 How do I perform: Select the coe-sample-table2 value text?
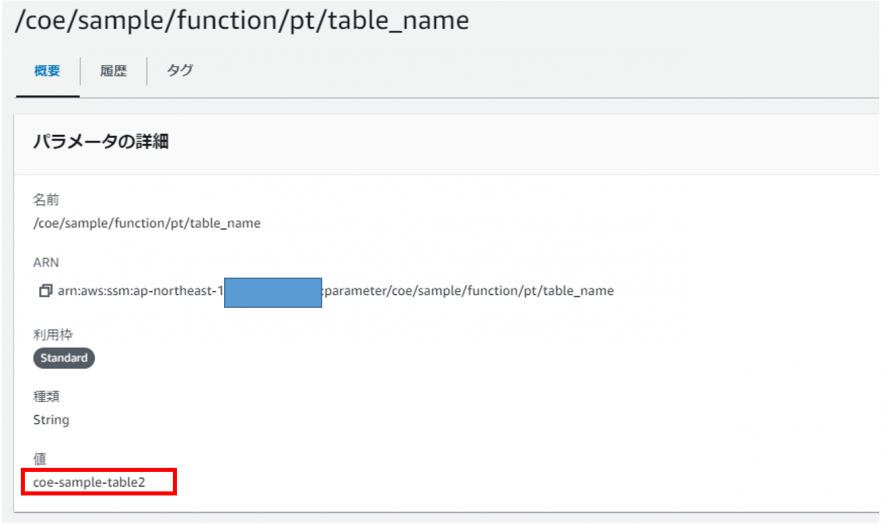coord(89,482)
